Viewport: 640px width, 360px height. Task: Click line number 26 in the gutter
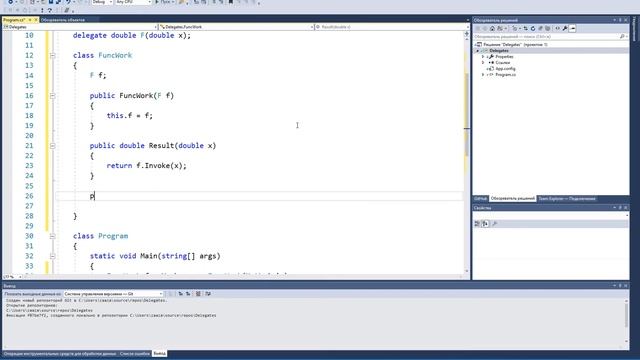click(29, 196)
